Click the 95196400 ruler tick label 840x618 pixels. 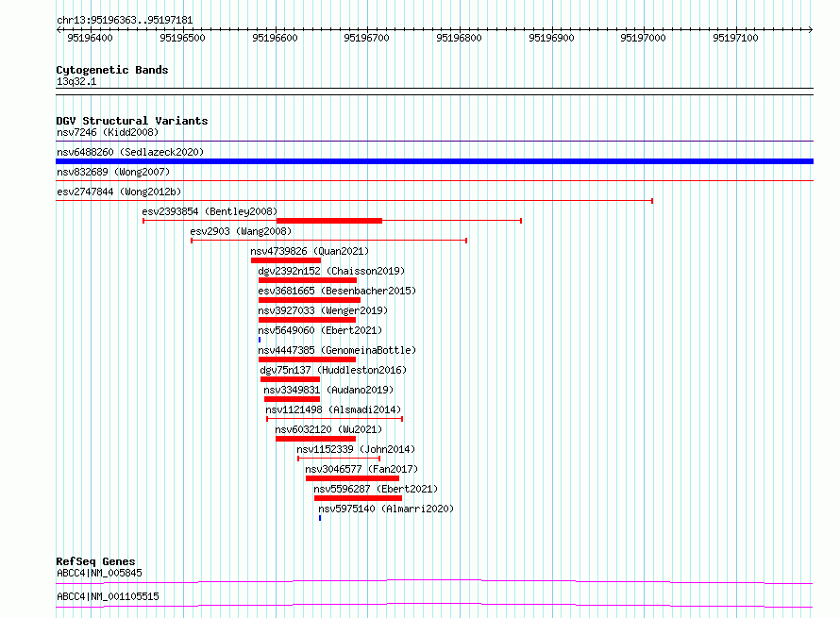(90, 38)
